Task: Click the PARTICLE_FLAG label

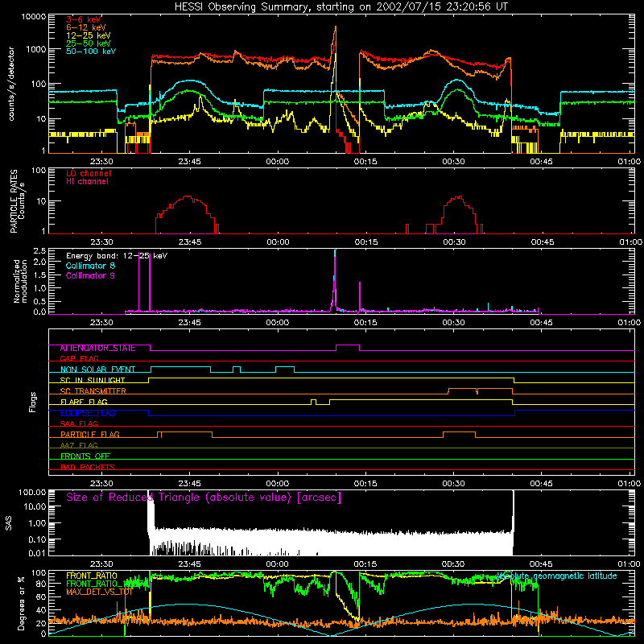Action: (90, 435)
